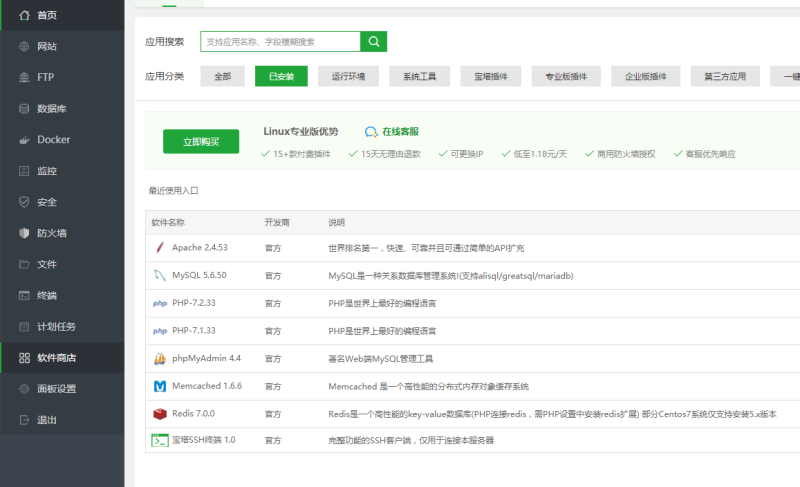Click the FTP icon in sidebar

click(x=24, y=78)
